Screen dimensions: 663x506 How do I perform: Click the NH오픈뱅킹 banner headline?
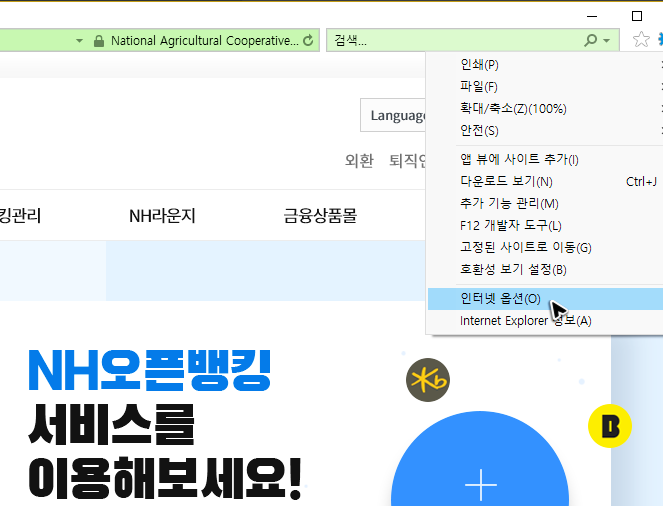click(149, 371)
